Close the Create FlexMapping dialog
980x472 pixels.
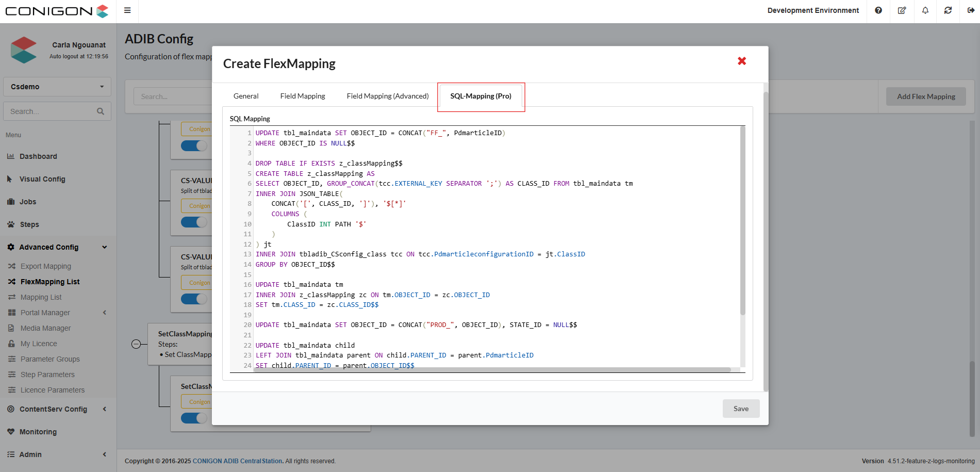pyautogui.click(x=742, y=61)
